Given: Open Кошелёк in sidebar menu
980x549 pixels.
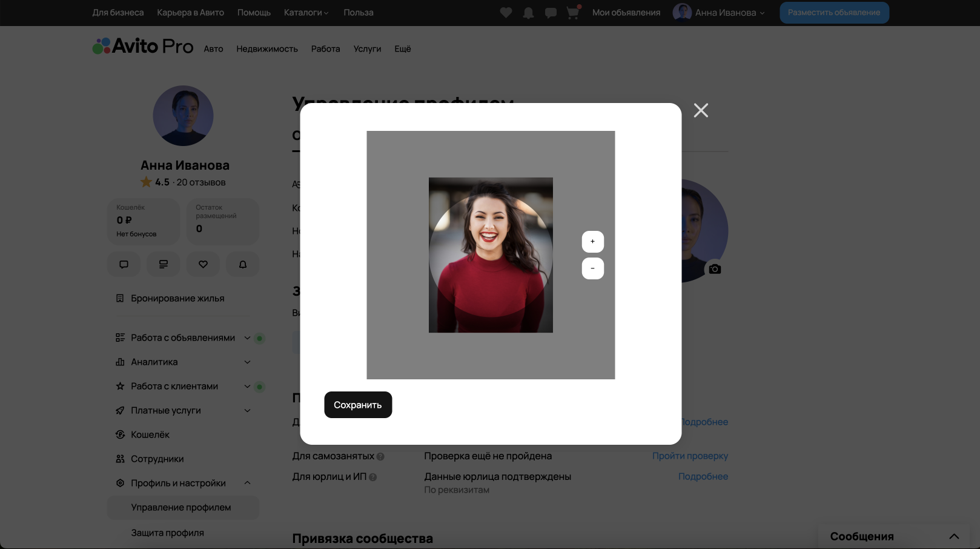Looking at the screenshot, I should tap(150, 434).
